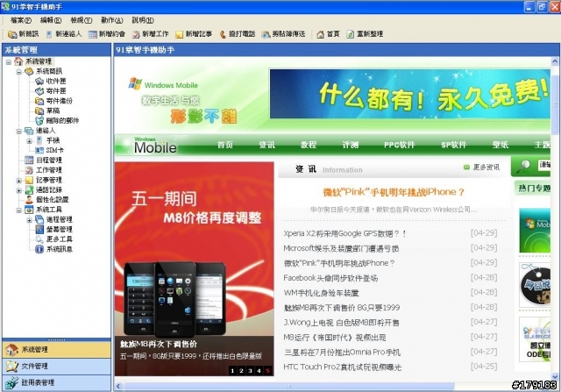Image resolution: width=561 pixels, height=392 pixels.
Task: Switch to the 评测 tab on the webpage
Action: 350,145
